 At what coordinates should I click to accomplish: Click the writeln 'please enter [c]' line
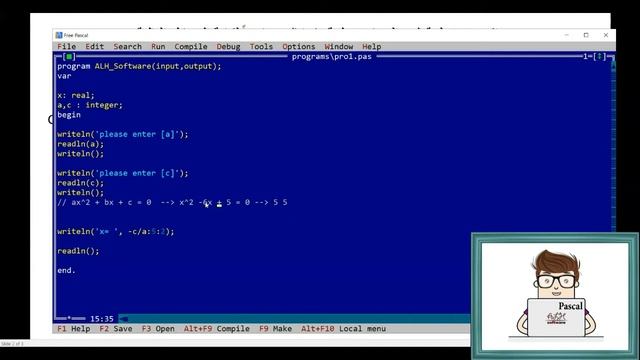[123, 173]
